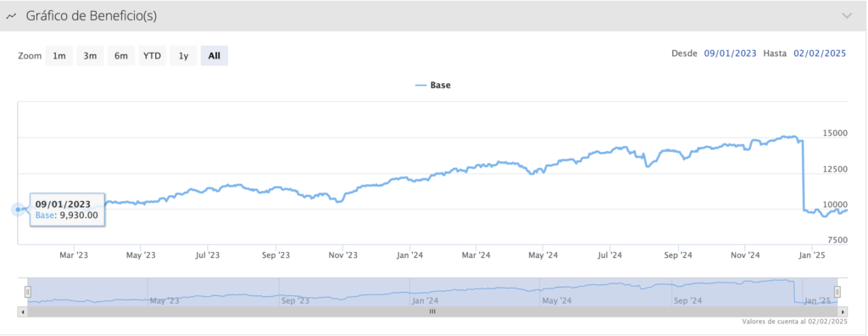Click the 15000 y-axis label
868x336 pixels.
835,133
